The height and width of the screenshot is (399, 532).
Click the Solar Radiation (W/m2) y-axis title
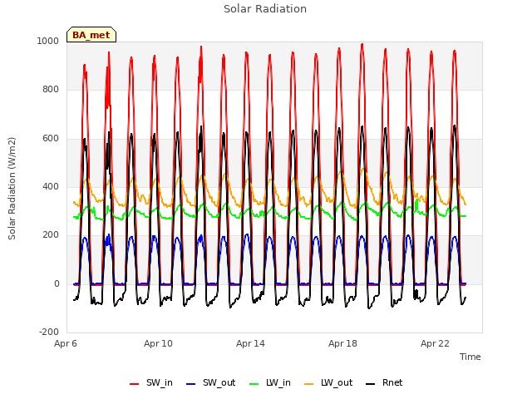[x=12, y=189]
